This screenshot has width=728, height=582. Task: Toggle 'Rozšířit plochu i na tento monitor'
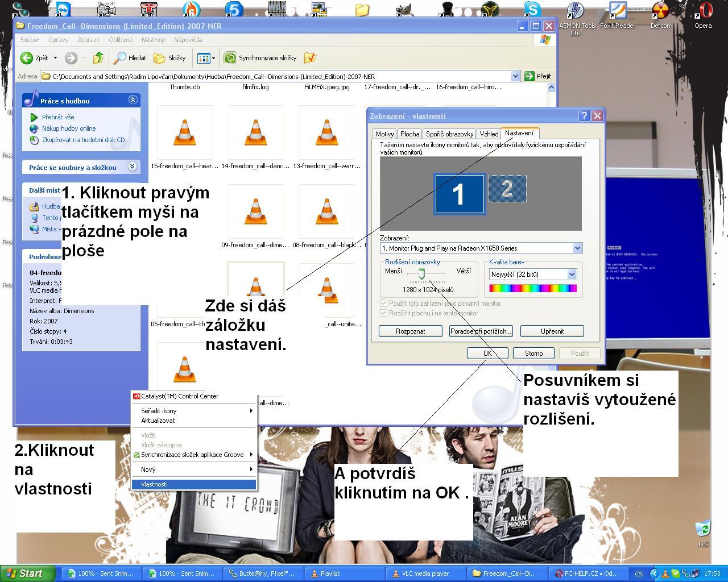point(383,313)
